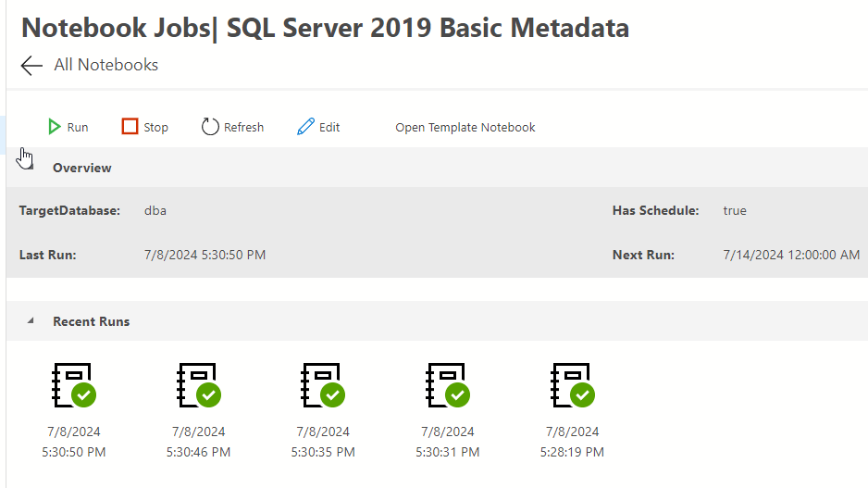Open the notebook run from 5:30:31 PM
868x488 pixels.
(447, 385)
